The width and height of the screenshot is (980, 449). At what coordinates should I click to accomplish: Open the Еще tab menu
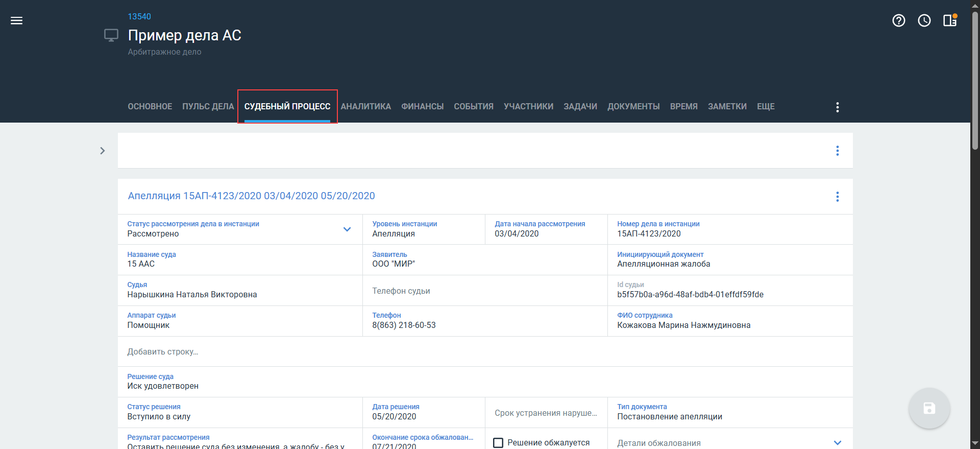tap(766, 106)
